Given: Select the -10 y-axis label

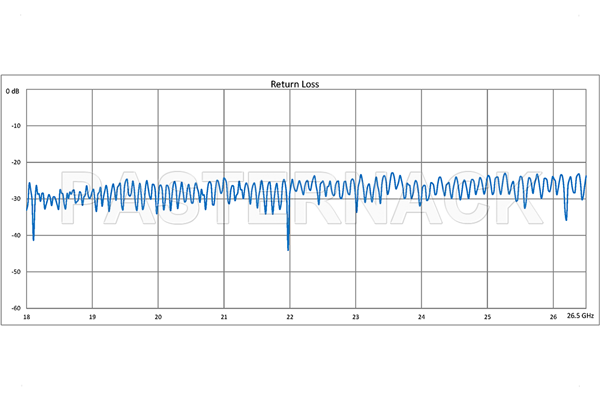Looking at the screenshot, I should point(15,127).
